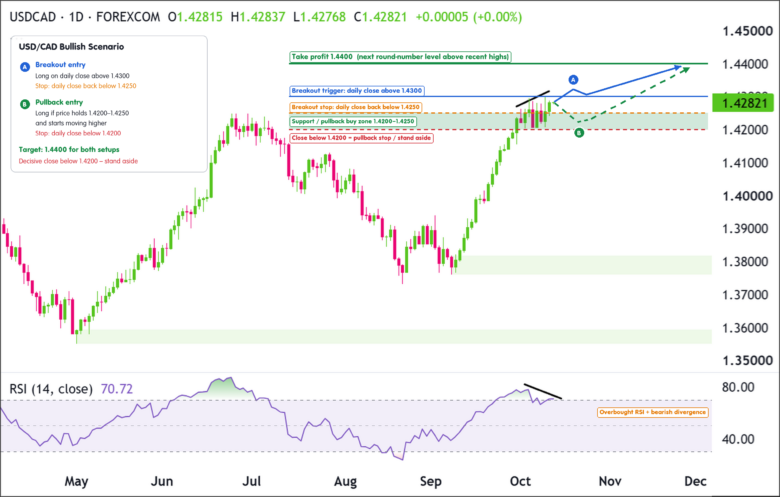
Task: Click the green current price tag 1.42821
Action: [x=743, y=102]
